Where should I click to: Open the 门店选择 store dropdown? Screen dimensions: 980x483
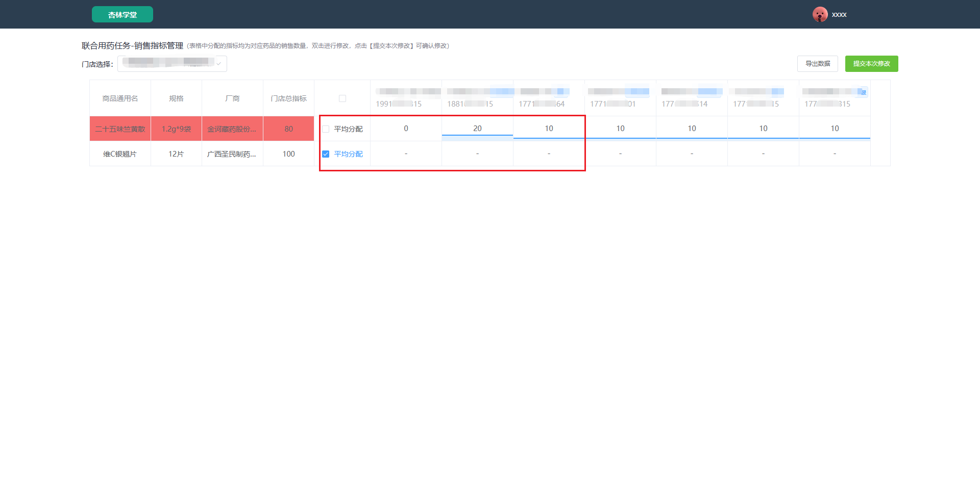coord(172,64)
